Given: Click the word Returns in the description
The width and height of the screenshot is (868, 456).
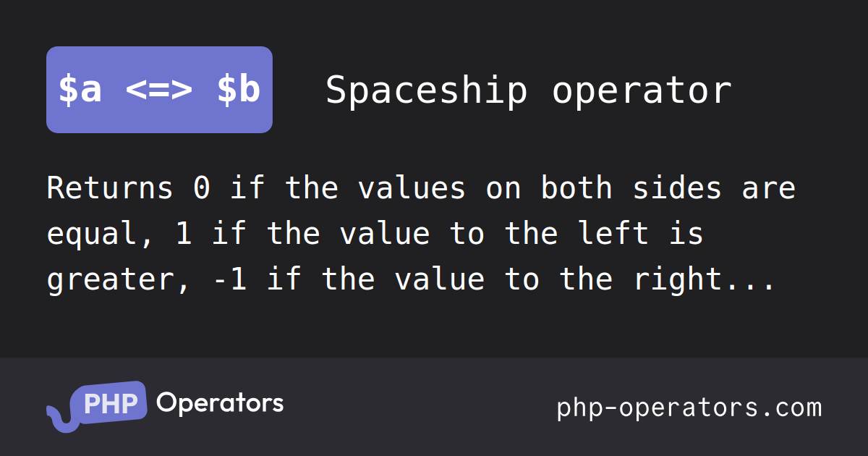Looking at the screenshot, I should click(x=111, y=188).
